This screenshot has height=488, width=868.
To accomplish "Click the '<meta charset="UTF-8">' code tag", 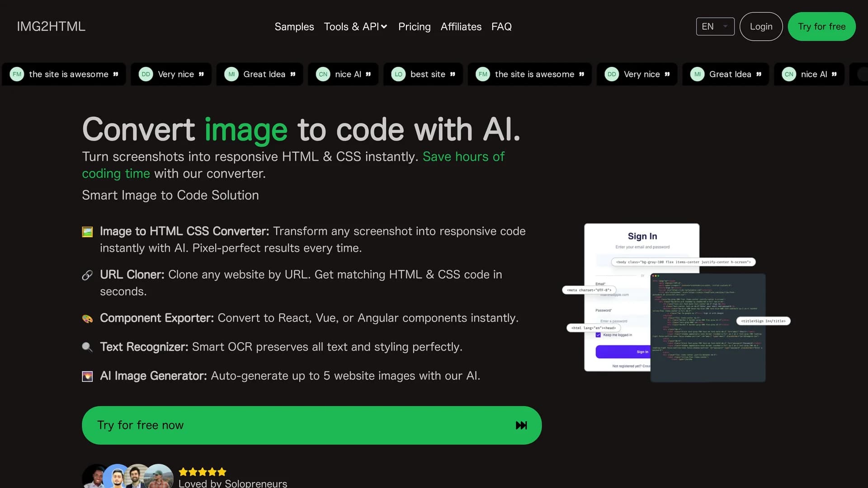I will point(589,290).
